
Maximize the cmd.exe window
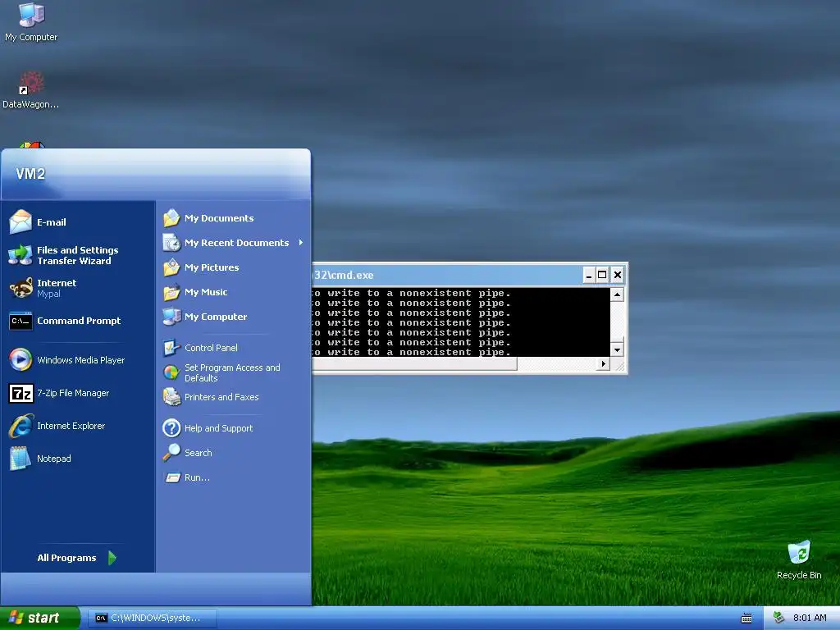tap(602, 275)
